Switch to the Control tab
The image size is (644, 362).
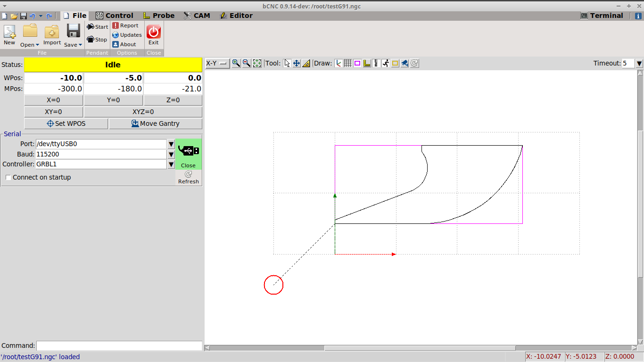(x=115, y=16)
